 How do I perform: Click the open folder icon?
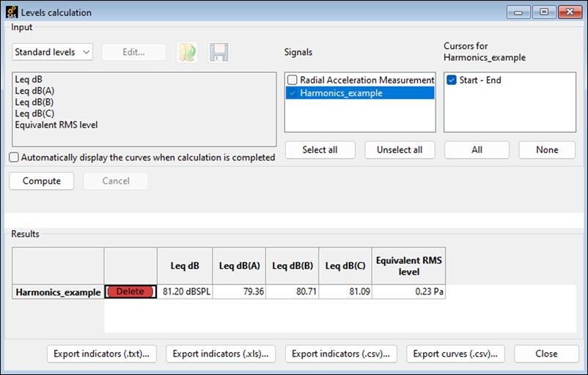[x=188, y=53]
